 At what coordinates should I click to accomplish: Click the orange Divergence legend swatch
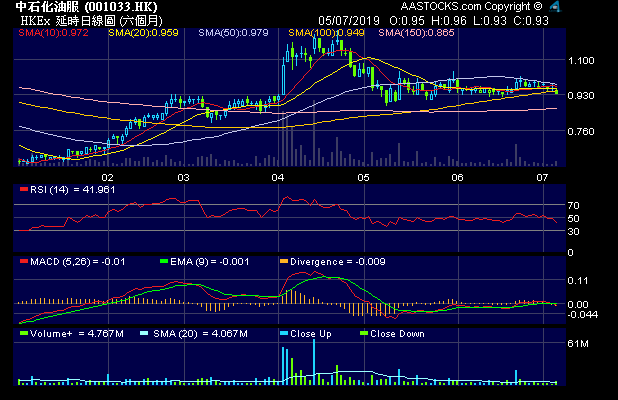tap(284, 261)
